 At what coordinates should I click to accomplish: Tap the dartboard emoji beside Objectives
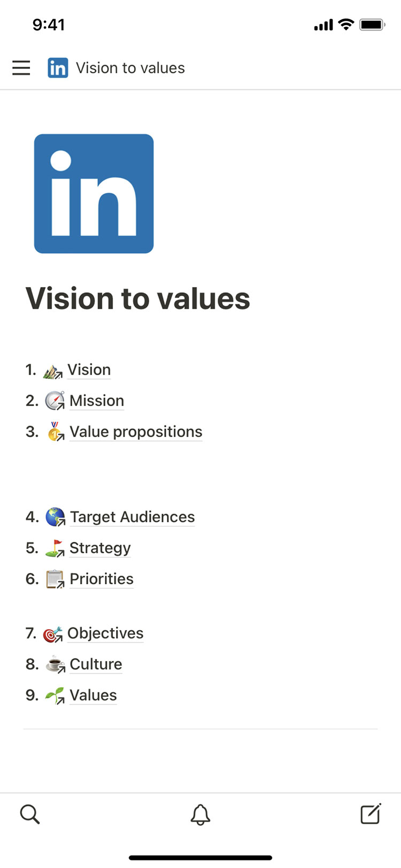[52, 634]
